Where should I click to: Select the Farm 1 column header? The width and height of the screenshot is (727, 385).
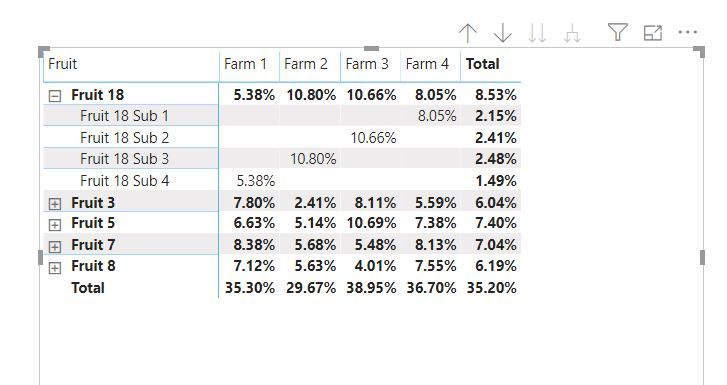[x=245, y=64]
